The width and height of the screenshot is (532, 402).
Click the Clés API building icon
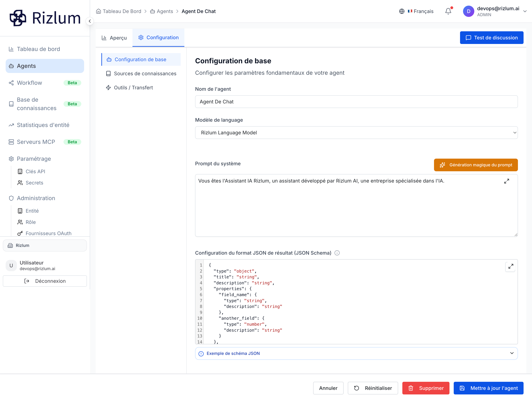coord(20,172)
